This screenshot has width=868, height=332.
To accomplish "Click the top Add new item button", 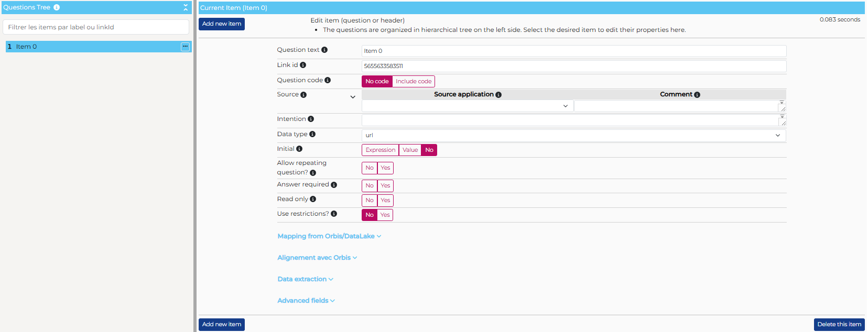I will click(222, 24).
